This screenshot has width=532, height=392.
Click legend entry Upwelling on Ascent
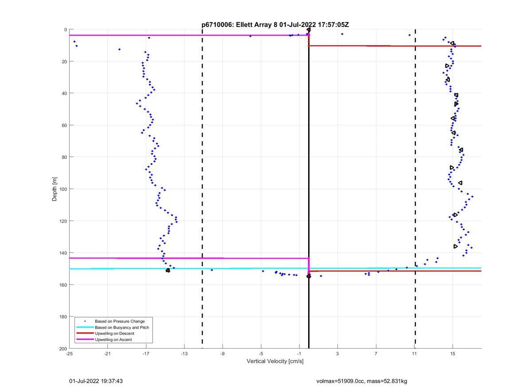(x=113, y=340)
